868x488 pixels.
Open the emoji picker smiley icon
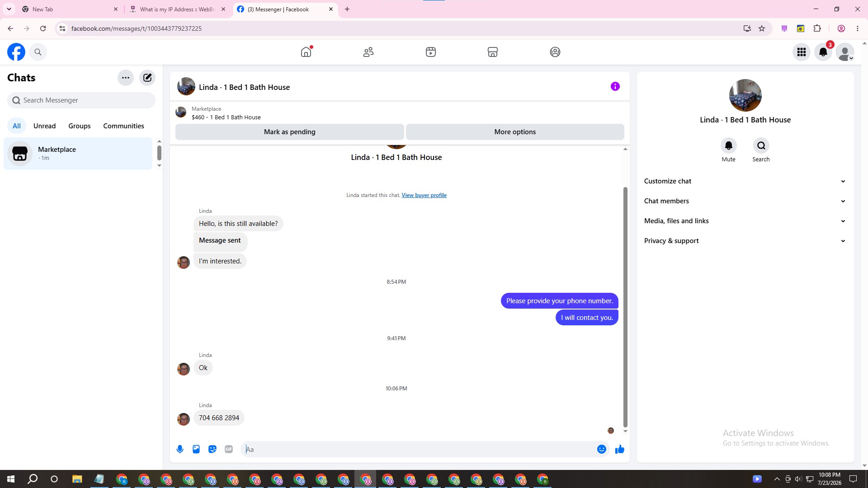(x=602, y=449)
